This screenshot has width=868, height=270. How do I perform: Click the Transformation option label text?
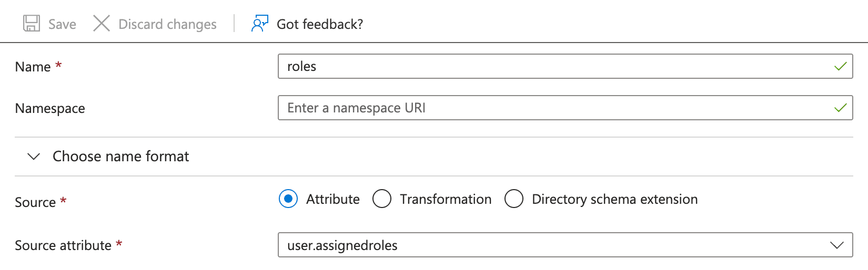[446, 199]
